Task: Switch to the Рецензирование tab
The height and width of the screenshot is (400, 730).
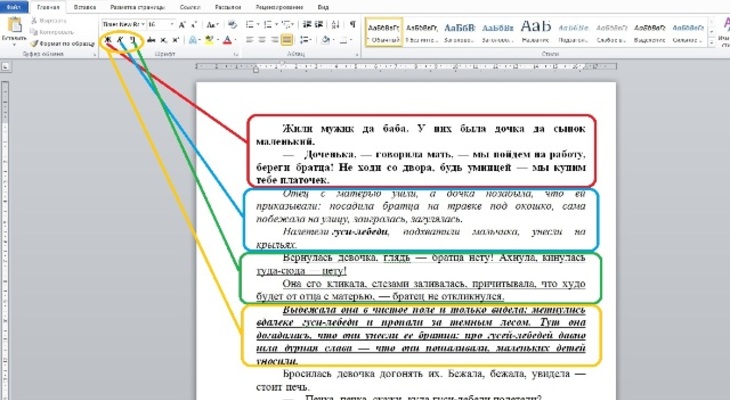Action: [x=279, y=7]
